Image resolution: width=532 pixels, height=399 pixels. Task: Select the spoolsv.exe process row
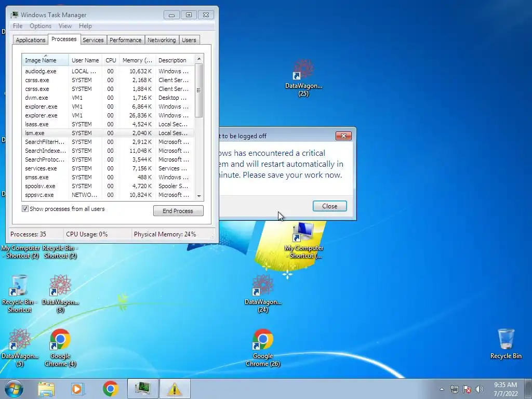click(x=108, y=186)
